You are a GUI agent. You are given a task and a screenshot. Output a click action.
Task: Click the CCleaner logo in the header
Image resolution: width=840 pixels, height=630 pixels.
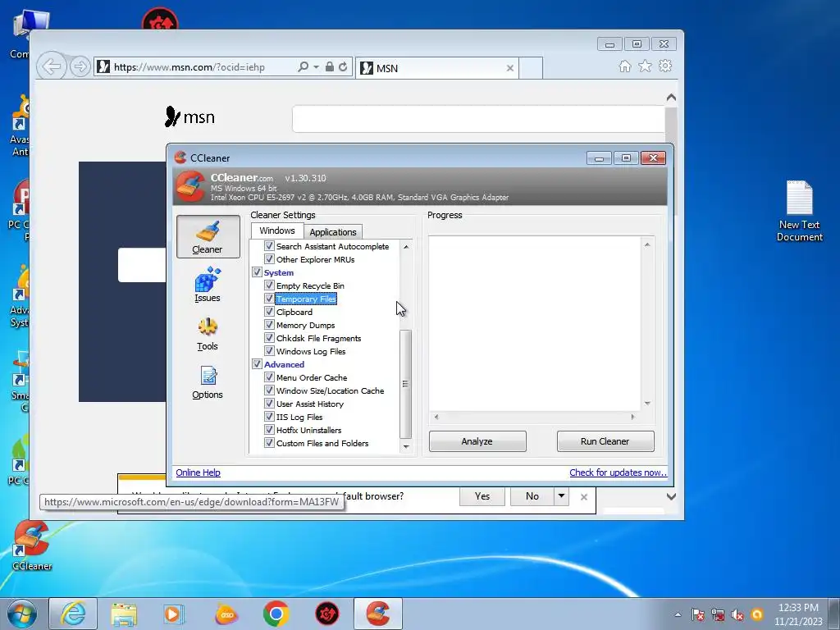tap(190, 186)
